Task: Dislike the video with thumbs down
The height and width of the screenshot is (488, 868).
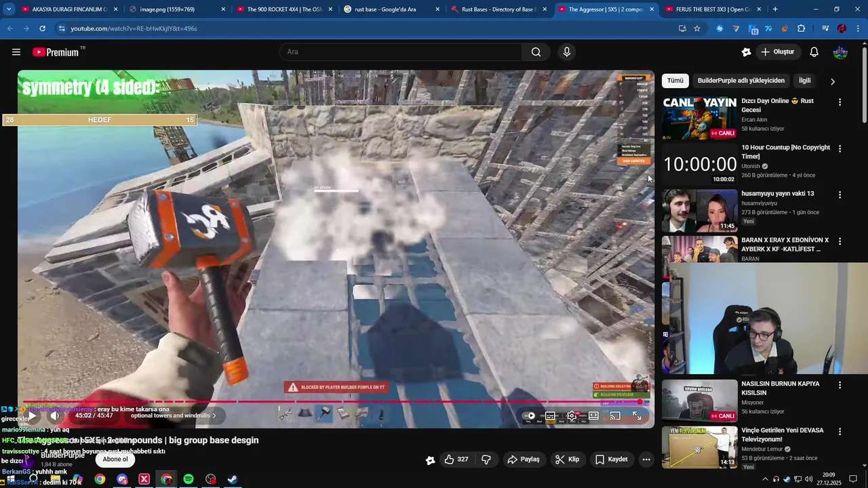Action: pyautogui.click(x=486, y=460)
